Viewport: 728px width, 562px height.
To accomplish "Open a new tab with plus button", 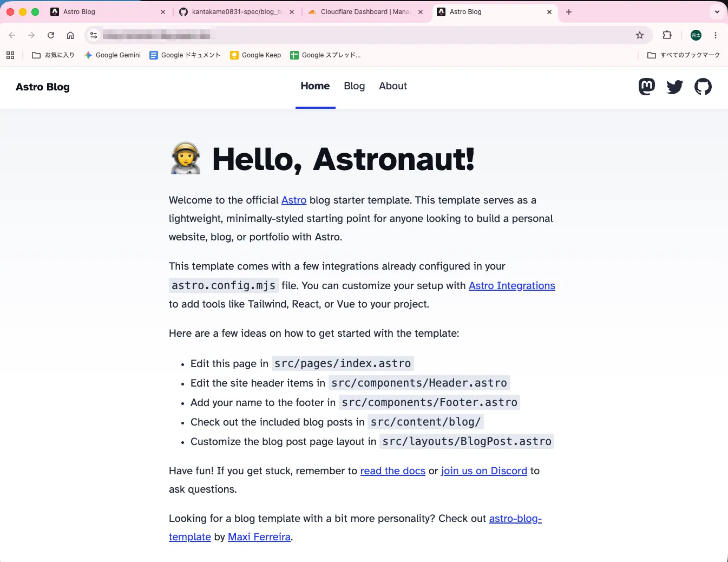I will point(569,12).
